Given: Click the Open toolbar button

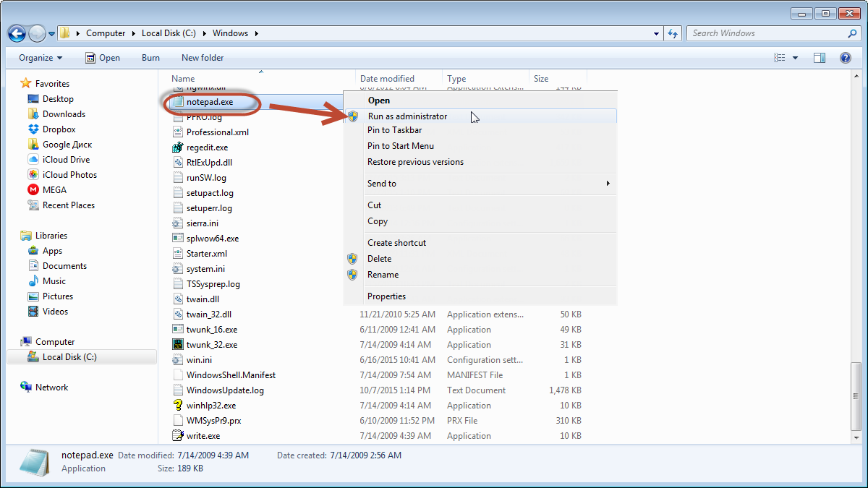Looking at the screenshot, I should pyautogui.click(x=103, y=58).
